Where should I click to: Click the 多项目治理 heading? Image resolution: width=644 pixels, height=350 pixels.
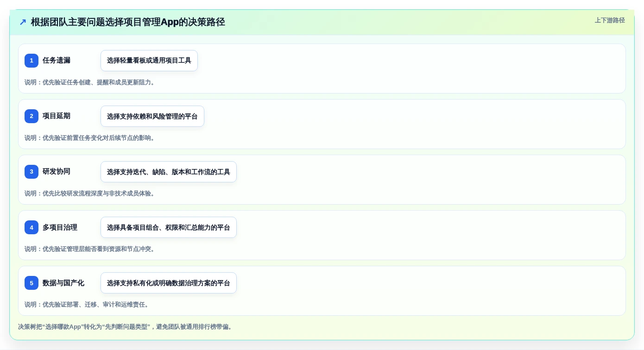(60, 227)
